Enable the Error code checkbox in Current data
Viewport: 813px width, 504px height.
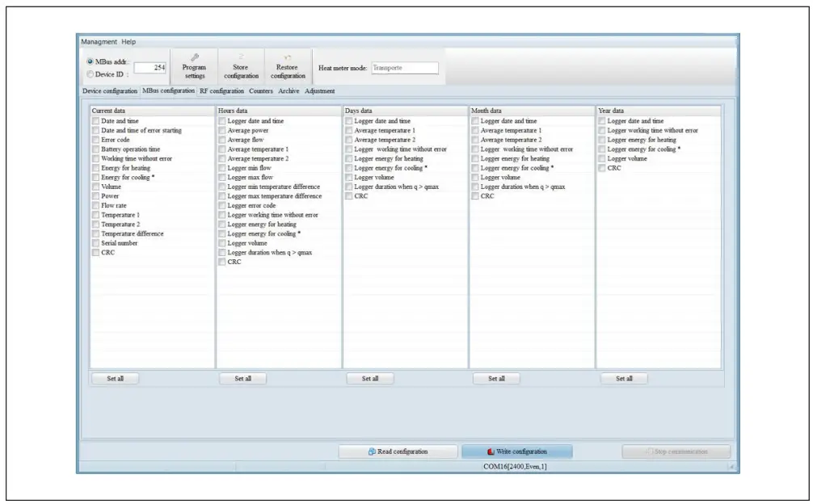(x=95, y=140)
